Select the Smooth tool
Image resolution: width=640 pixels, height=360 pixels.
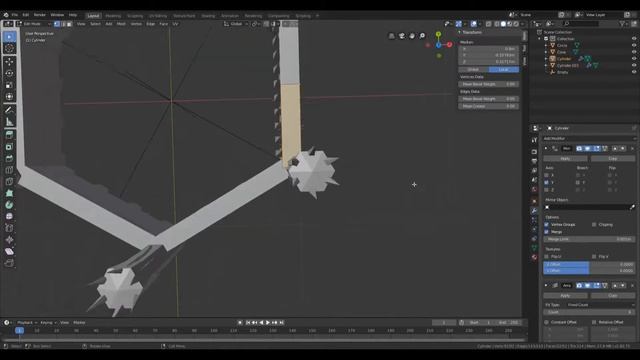pyautogui.click(x=9, y=217)
